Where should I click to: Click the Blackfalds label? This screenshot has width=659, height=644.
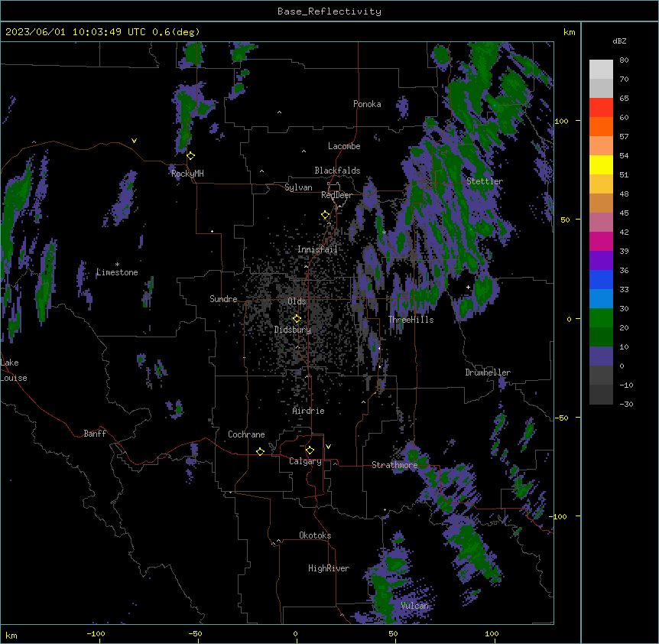[337, 171]
